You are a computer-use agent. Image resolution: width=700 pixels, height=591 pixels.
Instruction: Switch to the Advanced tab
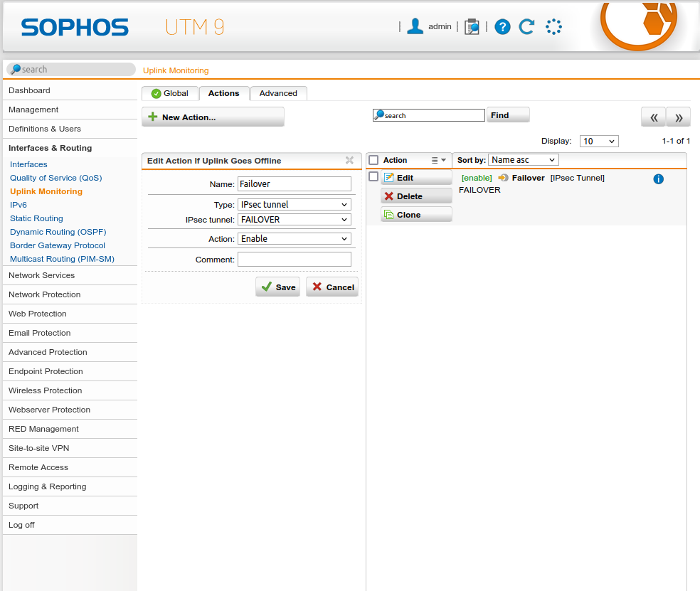point(278,93)
